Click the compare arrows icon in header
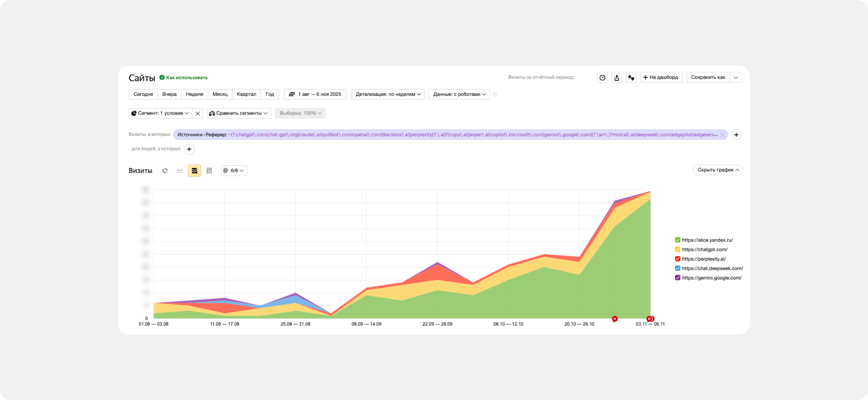This screenshot has height=400, width=868. pos(631,78)
